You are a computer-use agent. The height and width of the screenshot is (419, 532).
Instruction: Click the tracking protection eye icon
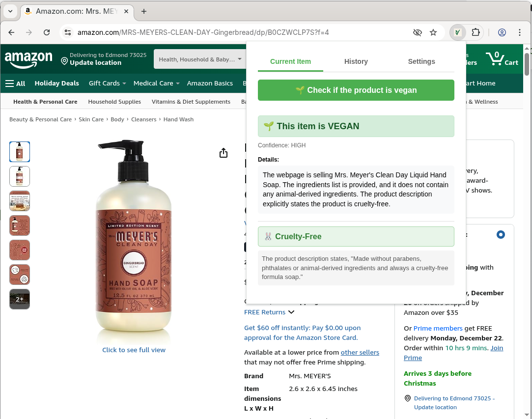point(417,32)
